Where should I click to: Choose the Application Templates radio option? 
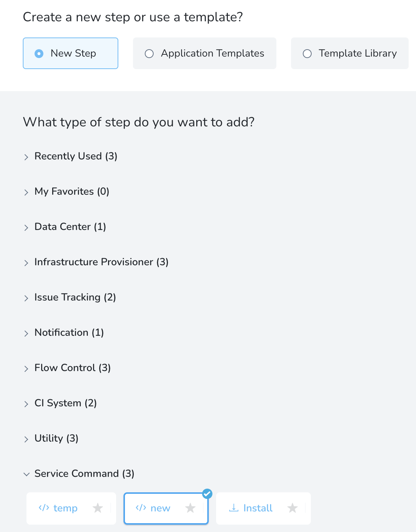click(205, 53)
